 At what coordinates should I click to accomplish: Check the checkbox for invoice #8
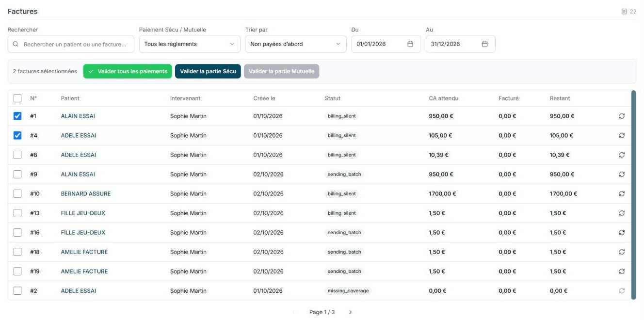tap(17, 155)
